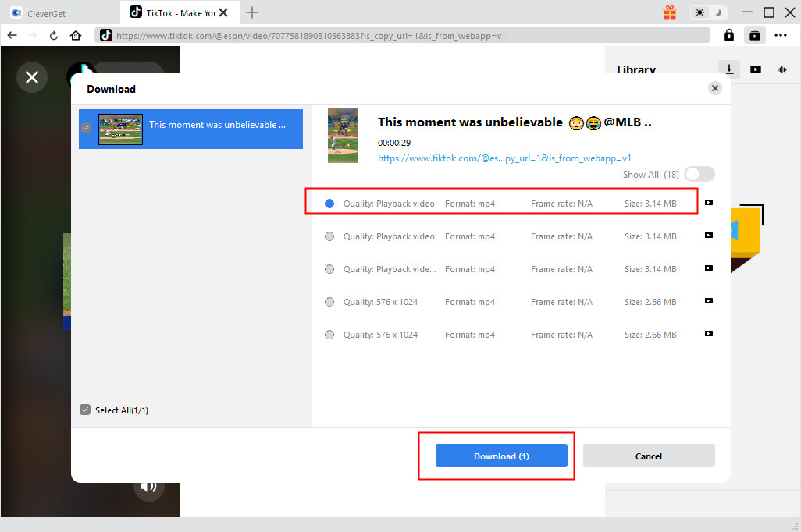Turn on the Show All toggle

click(x=699, y=175)
